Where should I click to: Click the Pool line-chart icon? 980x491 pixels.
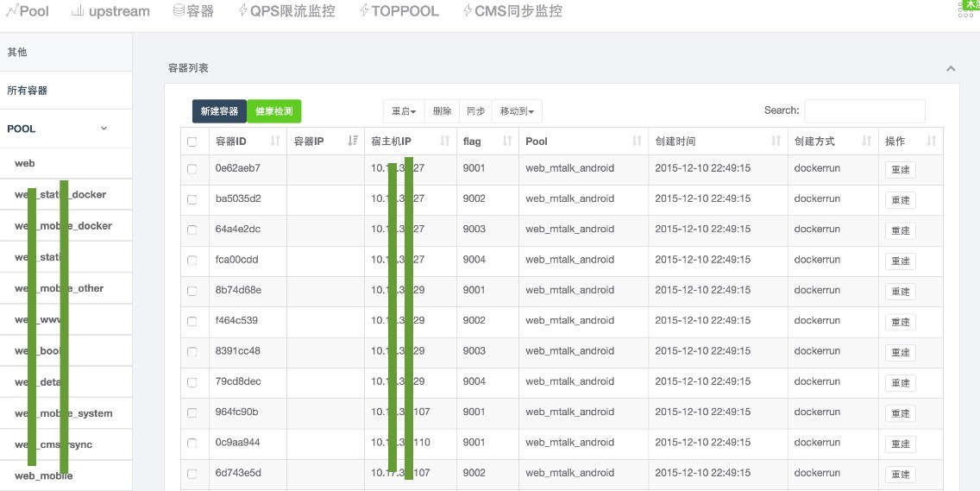(x=11, y=10)
